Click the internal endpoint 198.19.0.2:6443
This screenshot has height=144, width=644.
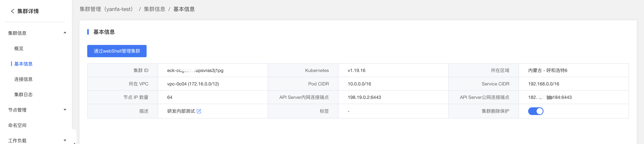[x=364, y=97]
